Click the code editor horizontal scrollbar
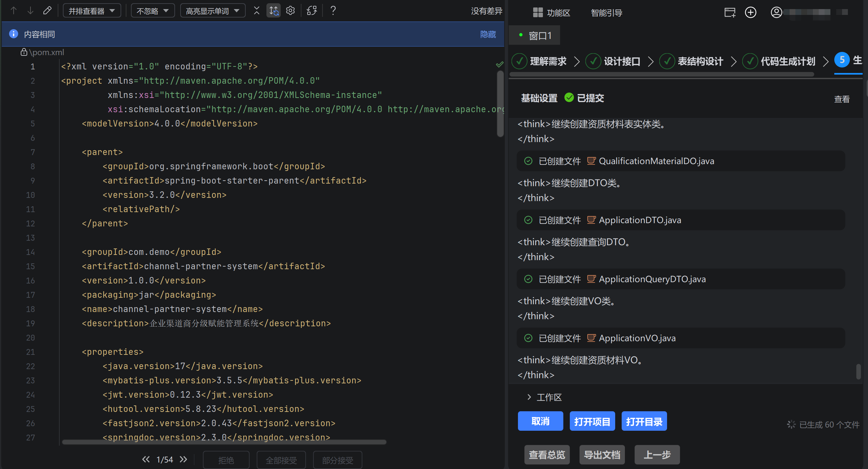 224,442
